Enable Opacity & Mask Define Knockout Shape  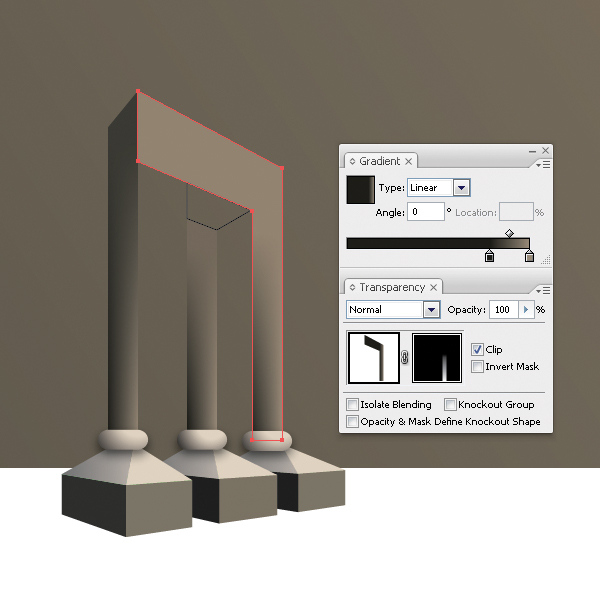352,422
